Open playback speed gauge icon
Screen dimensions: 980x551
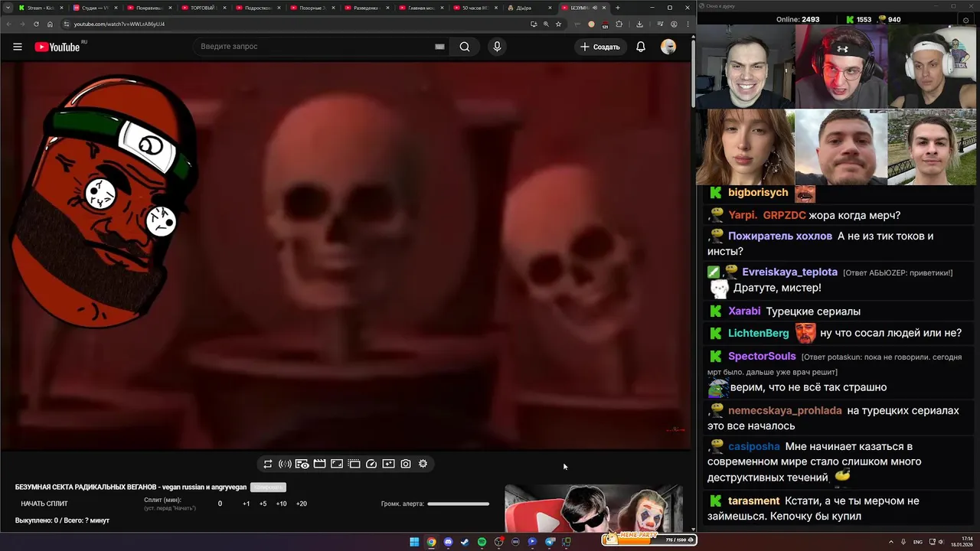371,464
